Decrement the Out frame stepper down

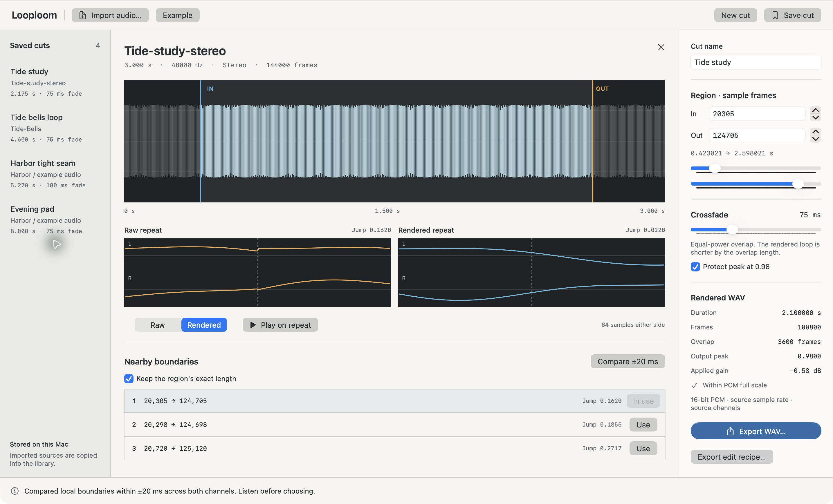click(x=815, y=139)
